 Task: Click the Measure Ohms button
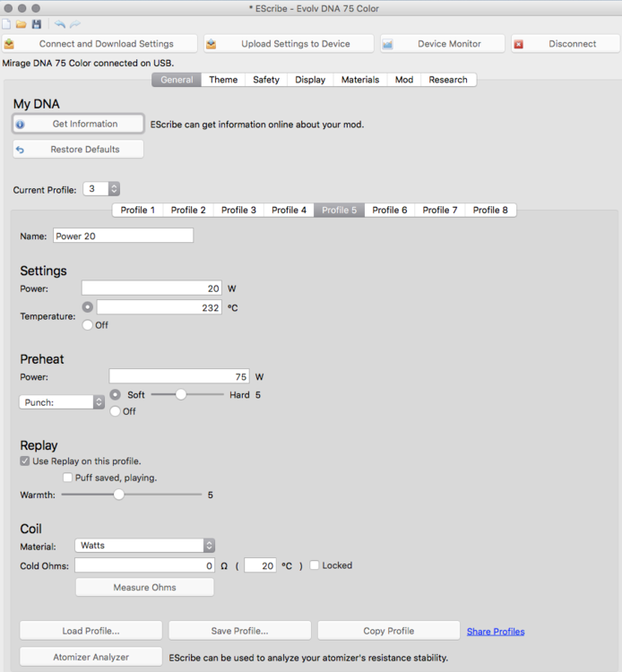pos(145,587)
